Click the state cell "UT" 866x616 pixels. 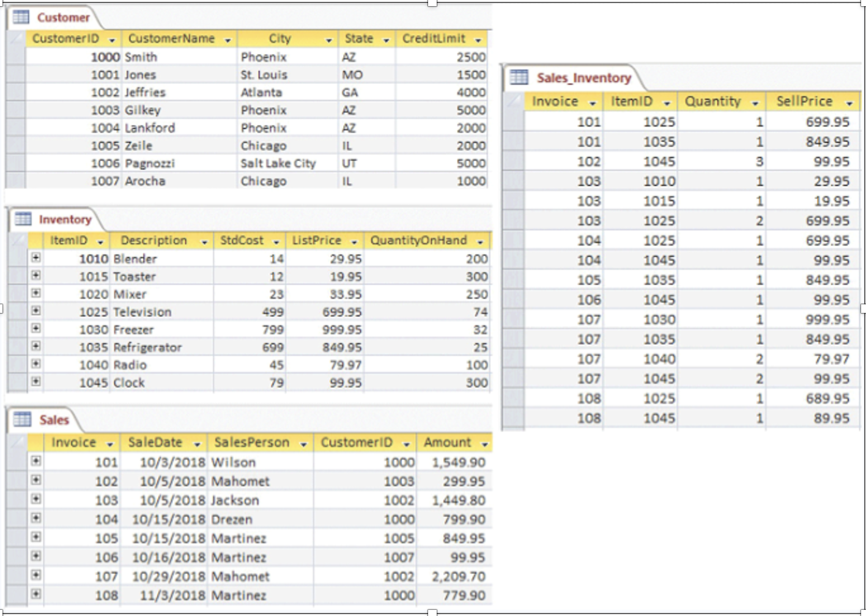coord(367,163)
